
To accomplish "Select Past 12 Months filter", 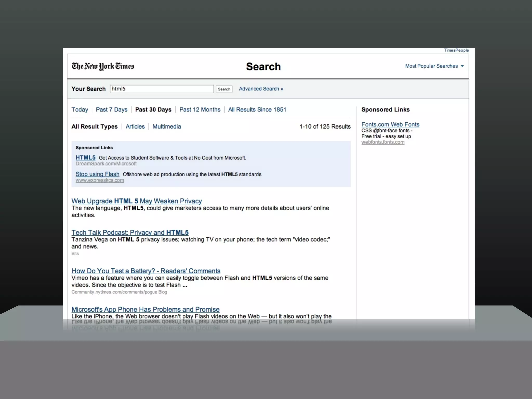I will point(200,110).
